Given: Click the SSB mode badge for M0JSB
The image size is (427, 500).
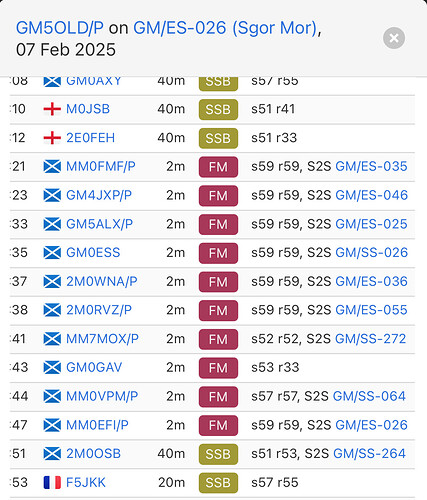Looking at the screenshot, I should pyautogui.click(x=218, y=109).
